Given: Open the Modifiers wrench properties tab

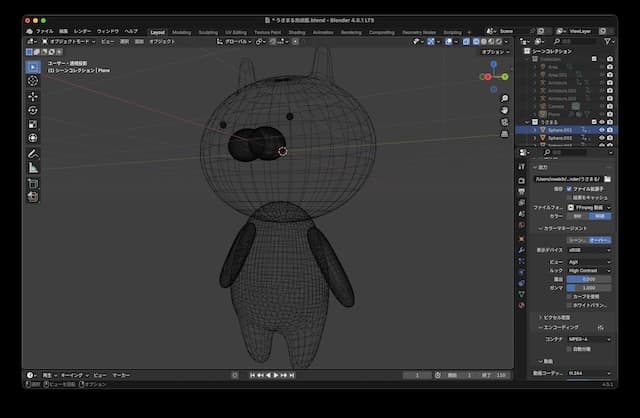Looking at the screenshot, I should coord(522,250).
